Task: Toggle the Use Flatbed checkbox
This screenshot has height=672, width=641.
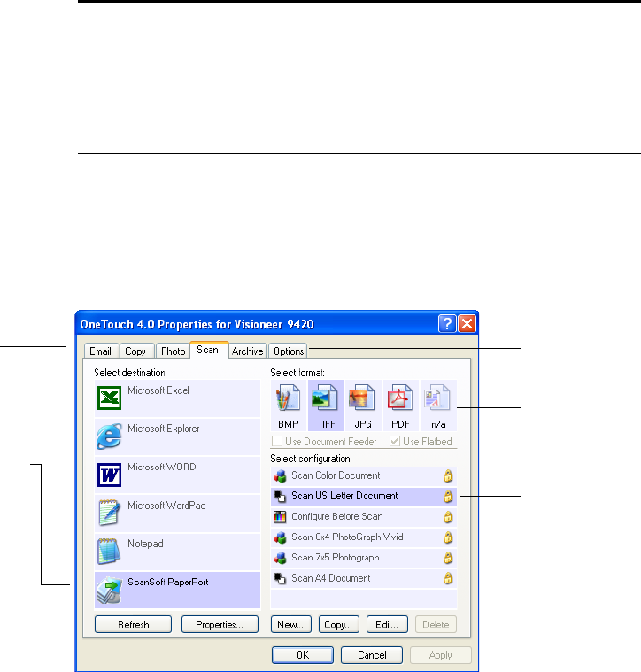Action: point(395,441)
